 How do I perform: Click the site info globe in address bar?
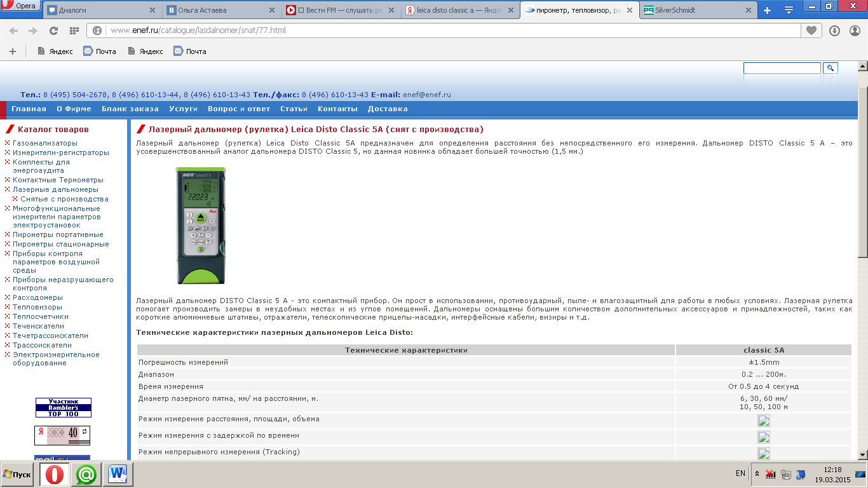coord(98,30)
